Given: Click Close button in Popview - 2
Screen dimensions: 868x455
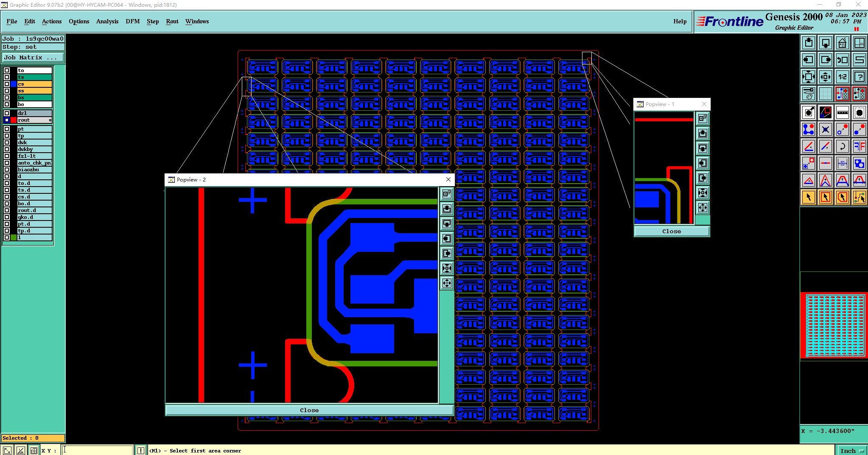Looking at the screenshot, I should pos(309,410).
